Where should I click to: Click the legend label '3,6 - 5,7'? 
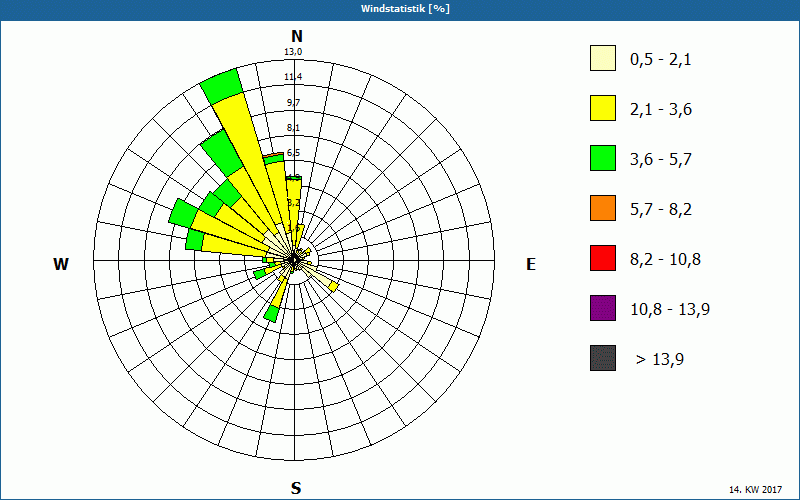661,160
